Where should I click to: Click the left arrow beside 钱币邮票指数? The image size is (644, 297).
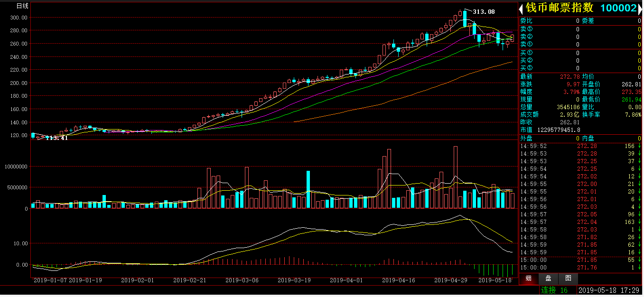point(521,9)
